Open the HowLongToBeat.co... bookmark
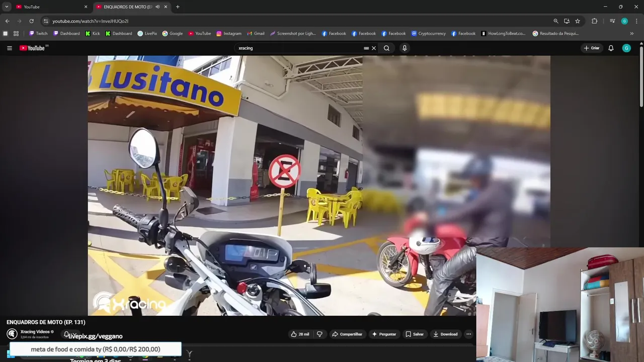The height and width of the screenshot is (362, 644). 503,34
